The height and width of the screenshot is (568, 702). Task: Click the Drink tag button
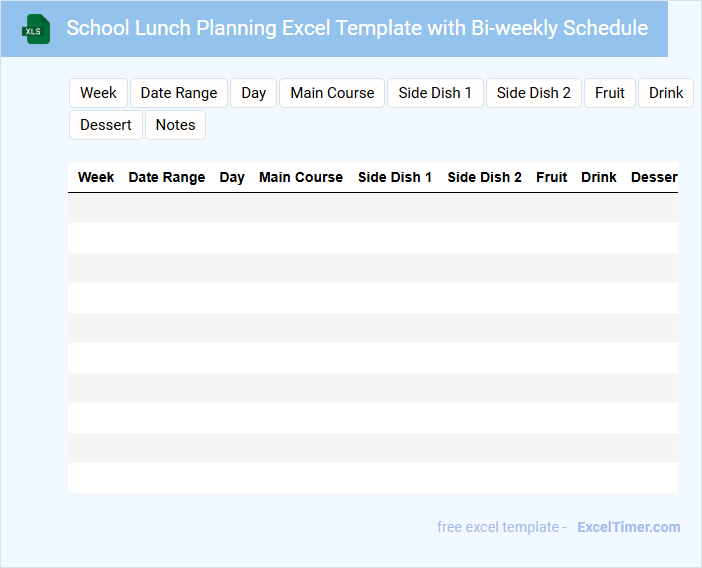[666, 93]
